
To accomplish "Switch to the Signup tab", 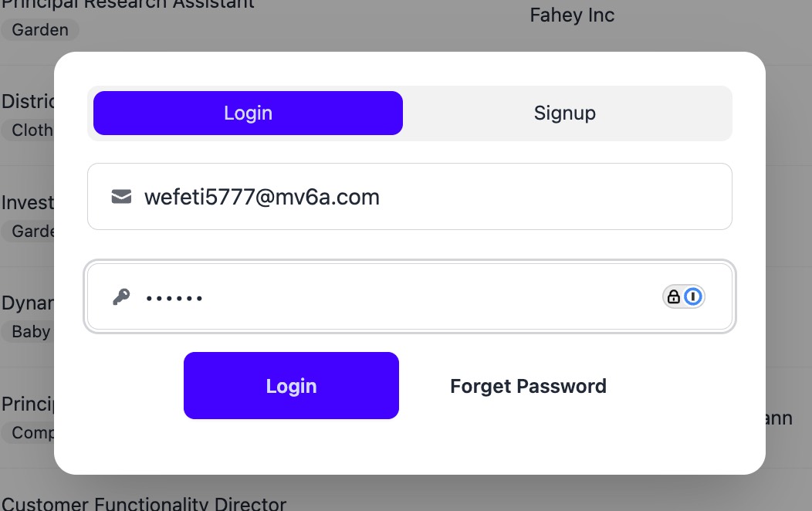I will click(564, 113).
